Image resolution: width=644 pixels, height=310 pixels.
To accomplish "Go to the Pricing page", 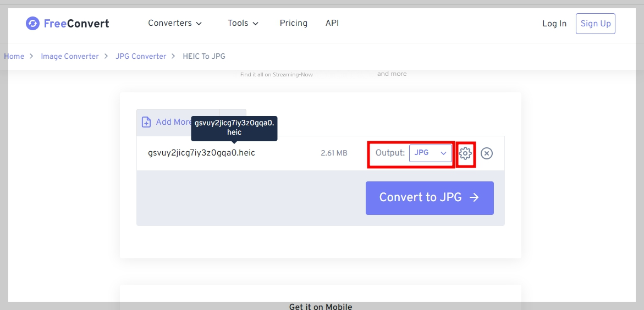I will (293, 23).
